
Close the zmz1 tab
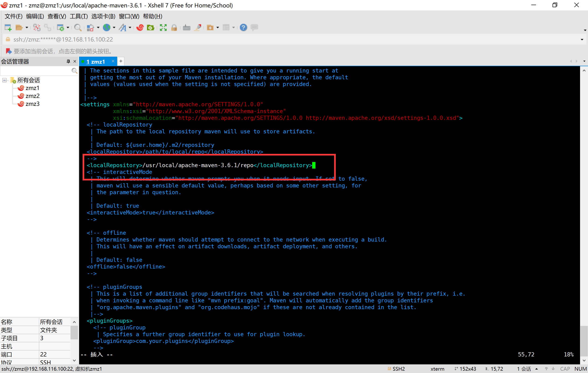[x=113, y=61]
